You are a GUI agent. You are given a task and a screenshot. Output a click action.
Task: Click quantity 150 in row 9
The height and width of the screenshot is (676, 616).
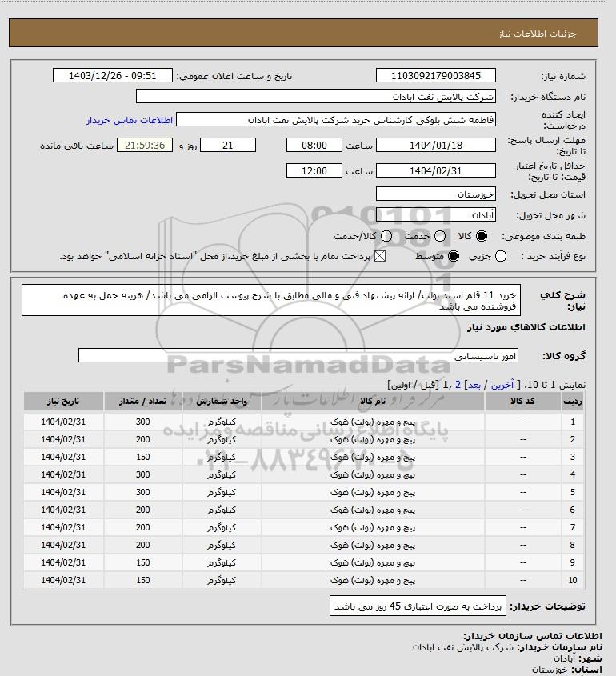point(143,562)
